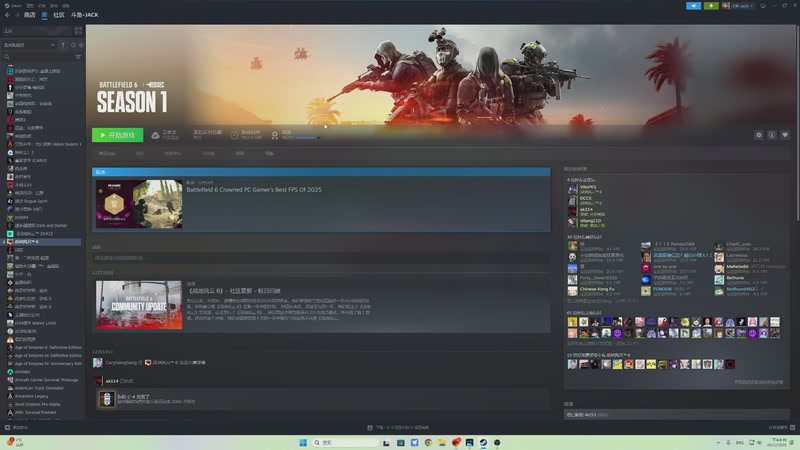This screenshot has height=450, width=800.
Task: Click the add game button bottom left
Action: [16, 428]
